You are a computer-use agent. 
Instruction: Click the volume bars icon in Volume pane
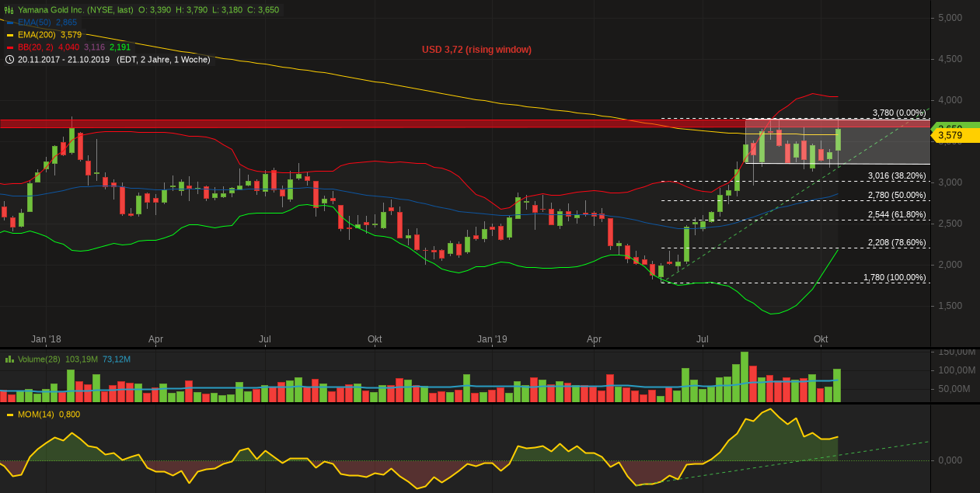click(9, 359)
